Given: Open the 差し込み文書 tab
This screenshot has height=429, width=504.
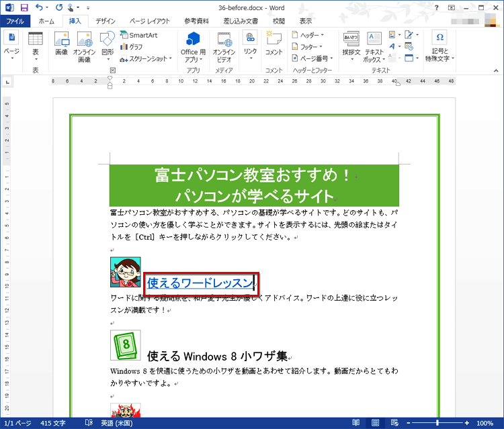Looking at the screenshot, I should (x=241, y=21).
